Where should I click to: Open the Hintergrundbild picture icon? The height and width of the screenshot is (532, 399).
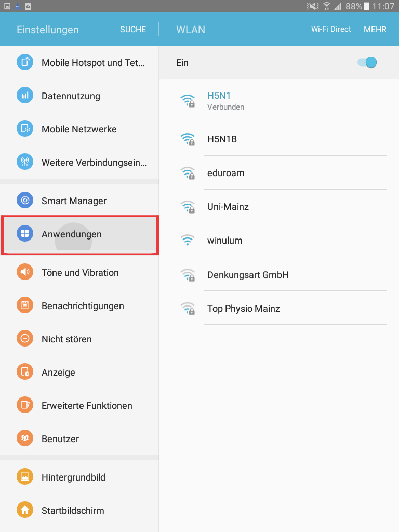(25, 477)
